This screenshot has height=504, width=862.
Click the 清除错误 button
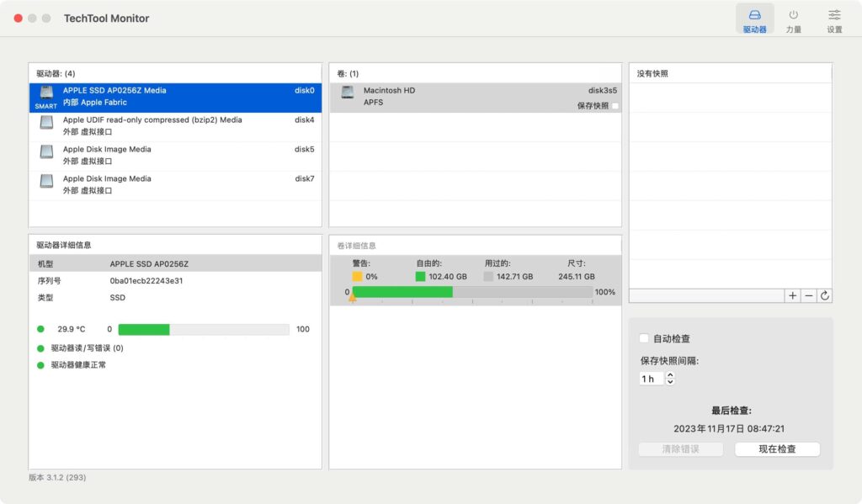pos(680,448)
